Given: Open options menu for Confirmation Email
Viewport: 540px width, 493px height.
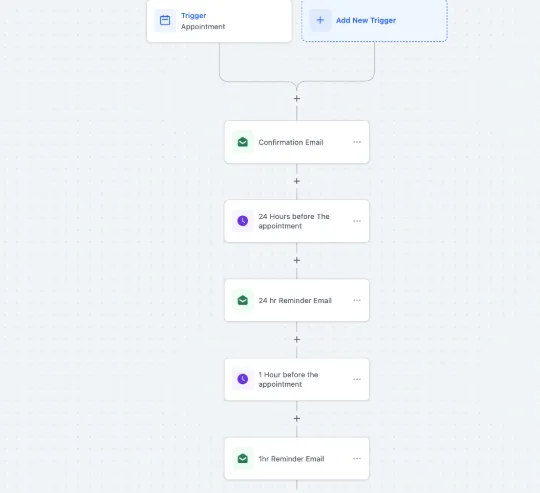Looking at the screenshot, I should pyautogui.click(x=357, y=142).
